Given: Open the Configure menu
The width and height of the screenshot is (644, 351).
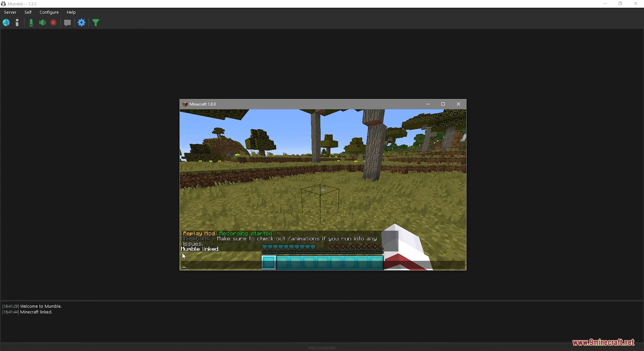Looking at the screenshot, I should click(x=49, y=12).
